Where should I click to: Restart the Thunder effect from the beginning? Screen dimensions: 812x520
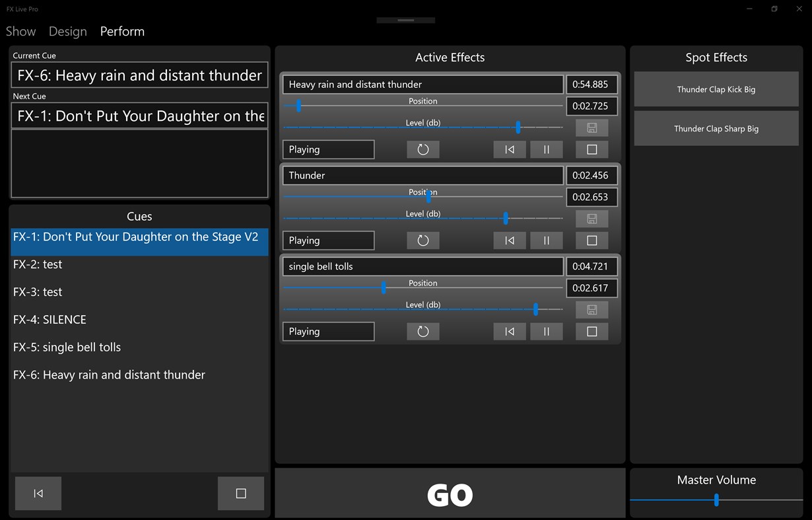509,240
